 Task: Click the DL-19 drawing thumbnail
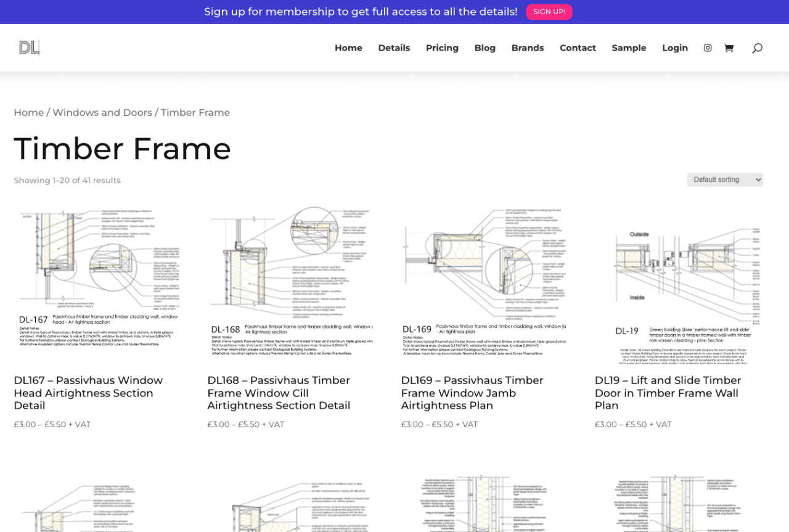(677, 282)
